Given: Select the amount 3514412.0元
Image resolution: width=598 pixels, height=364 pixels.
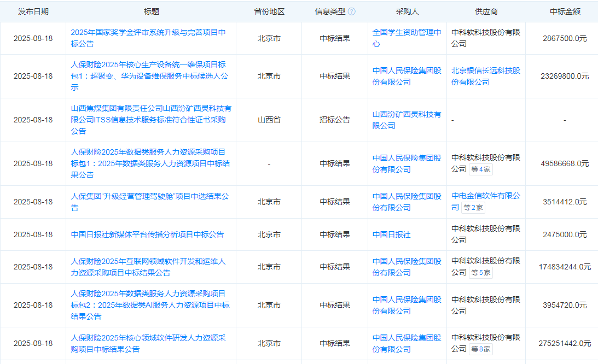Looking at the screenshot, I should coord(565,202).
